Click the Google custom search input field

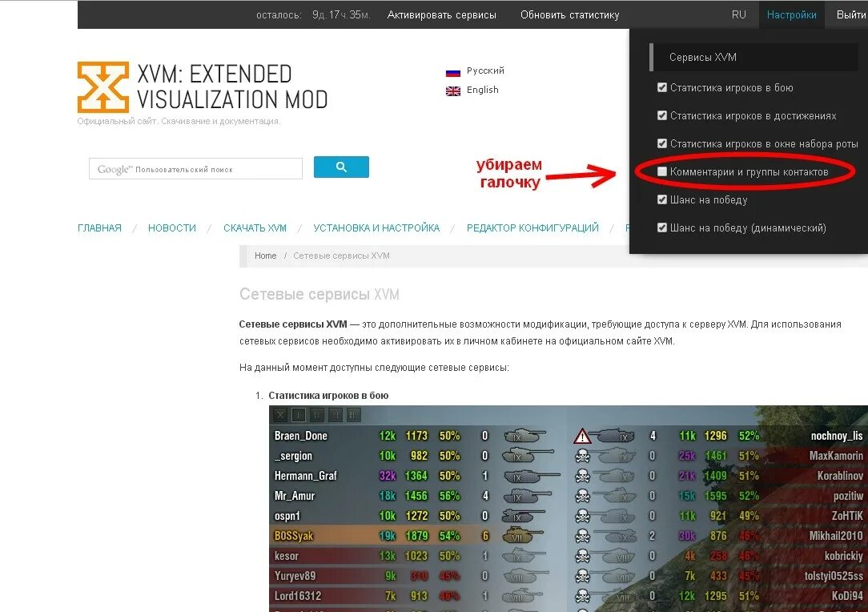(196, 169)
